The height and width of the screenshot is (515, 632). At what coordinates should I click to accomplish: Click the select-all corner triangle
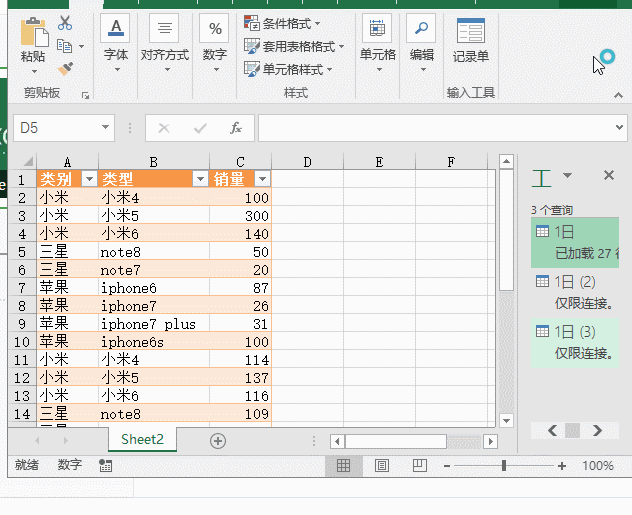click(x=28, y=162)
